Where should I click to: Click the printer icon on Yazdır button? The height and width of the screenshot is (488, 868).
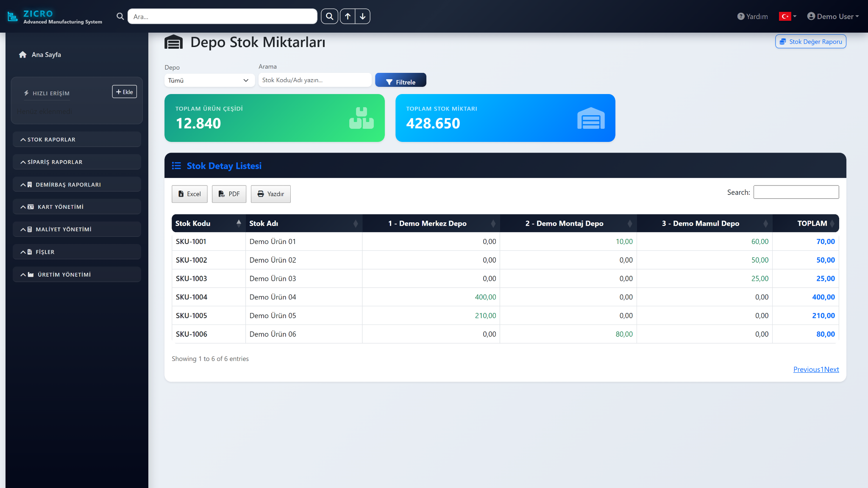pos(261,194)
